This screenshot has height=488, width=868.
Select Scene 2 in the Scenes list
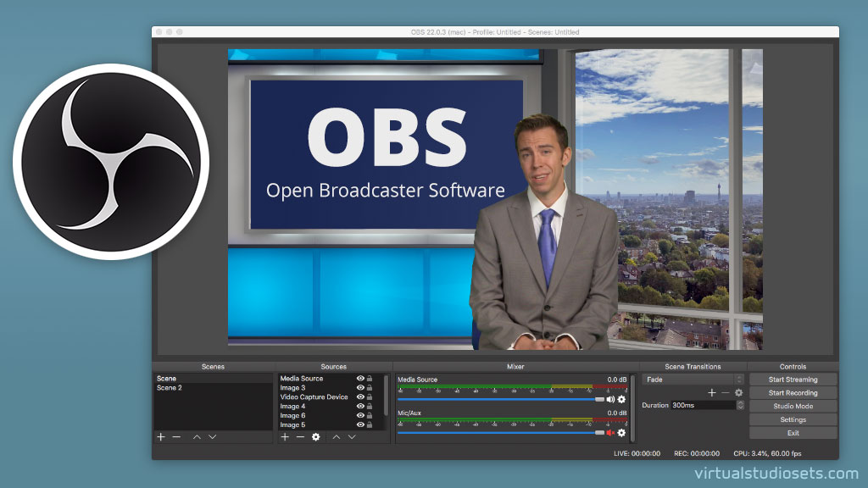pyautogui.click(x=213, y=388)
